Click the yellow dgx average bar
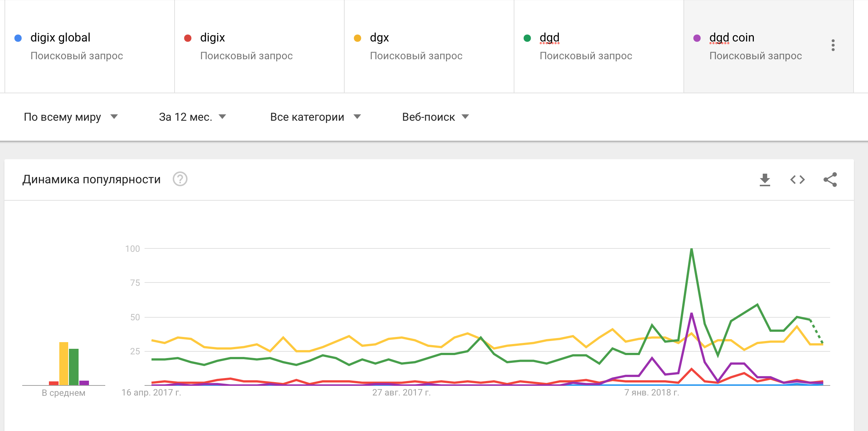The width and height of the screenshot is (868, 431). point(64,364)
